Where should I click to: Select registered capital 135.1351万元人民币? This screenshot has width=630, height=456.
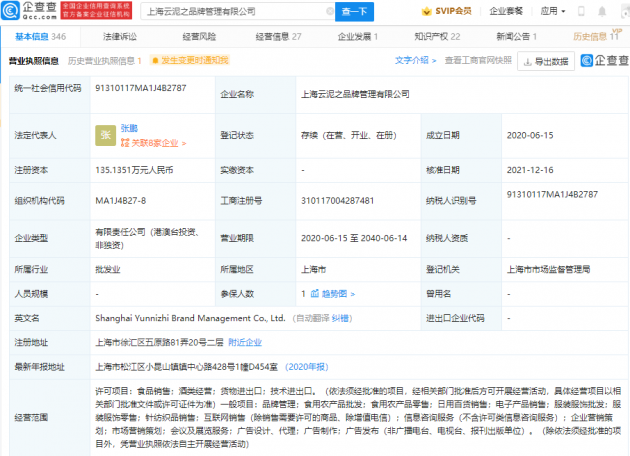[x=134, y=170]
